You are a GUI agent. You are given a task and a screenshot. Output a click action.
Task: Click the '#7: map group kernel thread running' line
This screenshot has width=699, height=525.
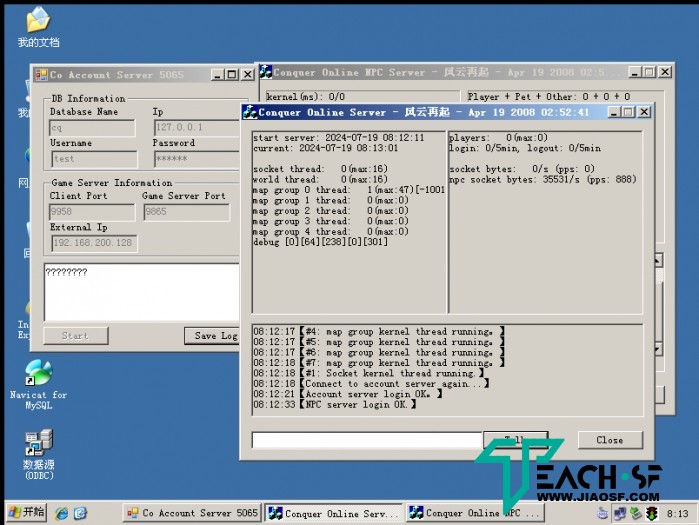point(379,363)
